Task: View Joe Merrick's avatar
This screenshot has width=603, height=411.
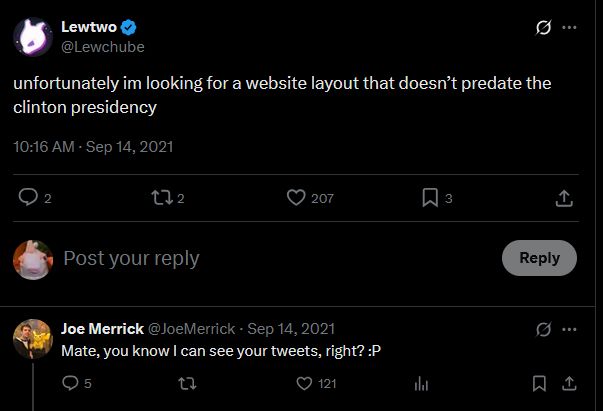Action: pos(33,339)
